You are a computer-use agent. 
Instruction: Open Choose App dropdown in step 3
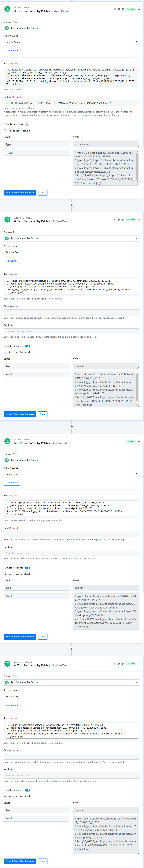[x=72, y=28]
